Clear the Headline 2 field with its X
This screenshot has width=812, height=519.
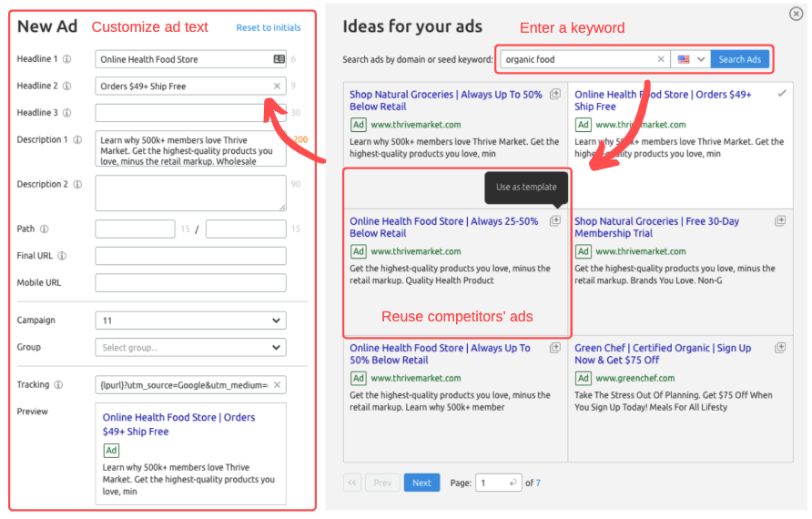click(277, 86)
